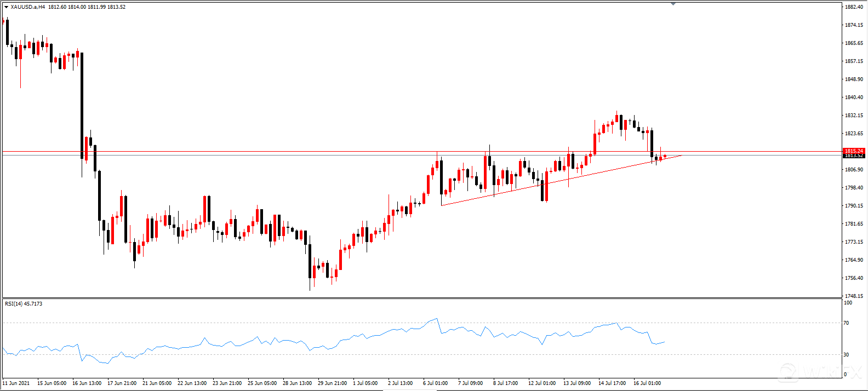Image resolution: width=868 pixels, height=391 pixels.
Task: Click the black 1813.52 current price label
Action: click(854, 156)
